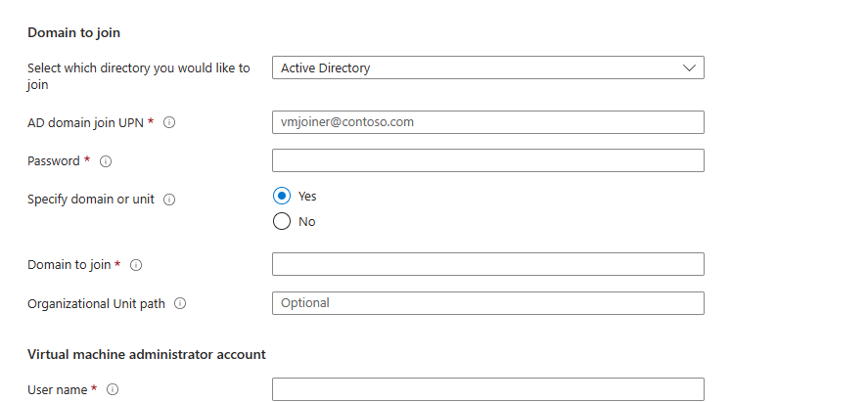
Task: Focus the Organizational Unit path input
Action: pos(487,303)
